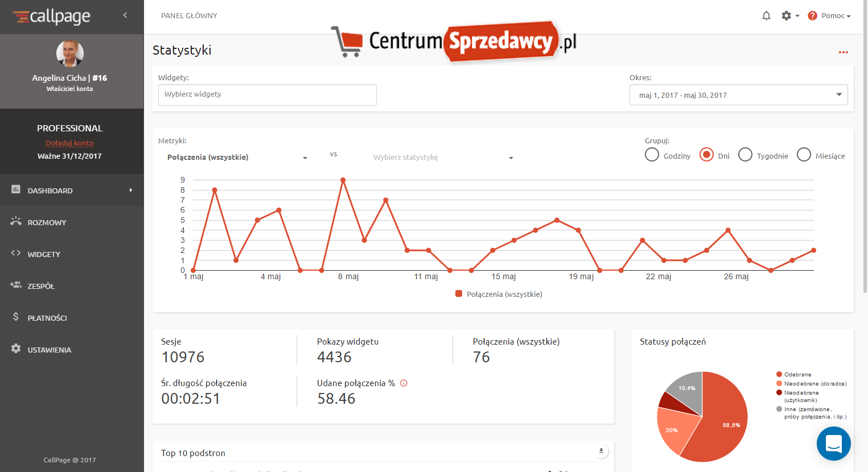
Task: Open Płatności from the sidebar menu
Action: point(47,318)
